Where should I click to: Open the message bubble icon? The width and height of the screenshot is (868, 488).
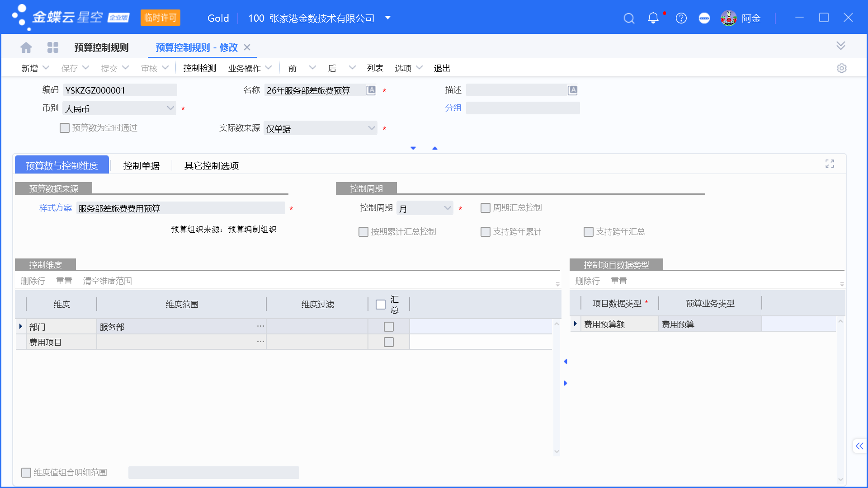[x=704, y=18]
